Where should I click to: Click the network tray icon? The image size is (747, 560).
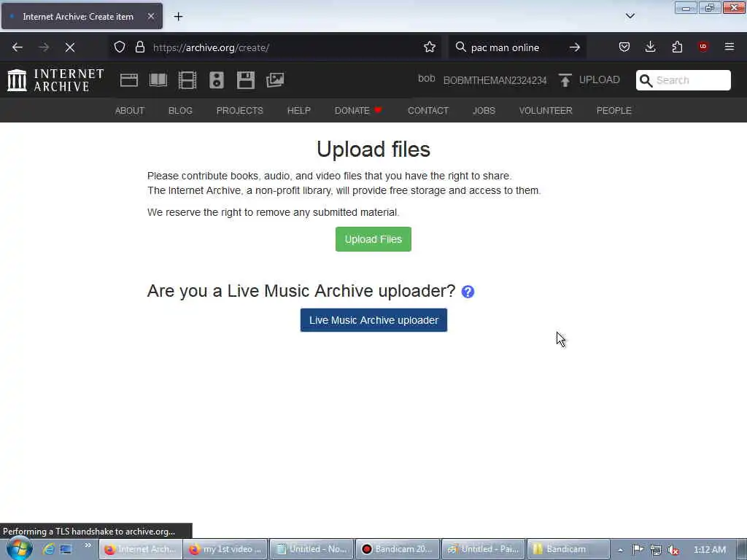(656, 550)
